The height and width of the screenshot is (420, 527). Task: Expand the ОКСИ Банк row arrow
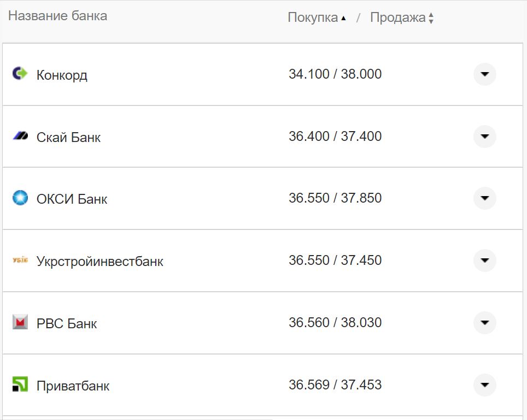[484, 198]
